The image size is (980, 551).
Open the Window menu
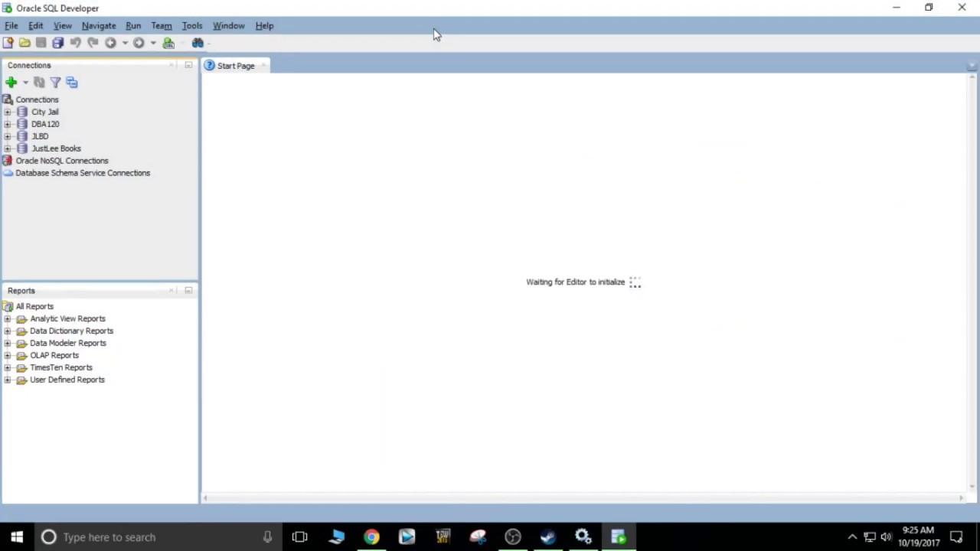coord(228,25)
